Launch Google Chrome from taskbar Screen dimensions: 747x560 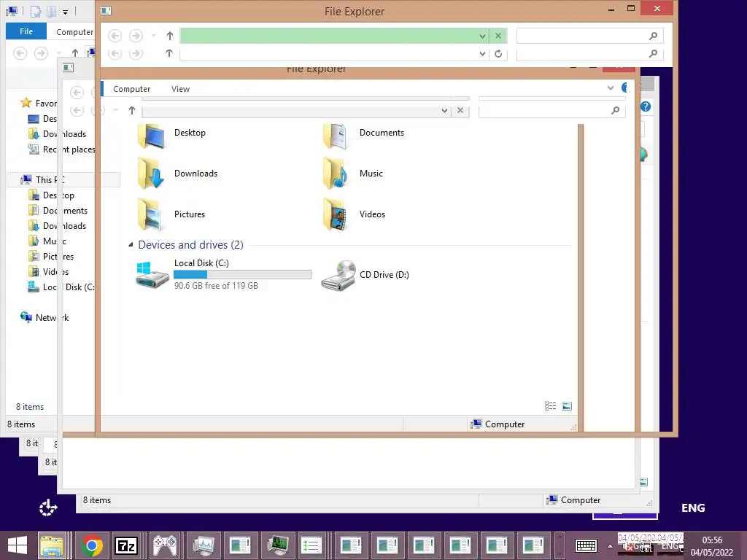92,545
